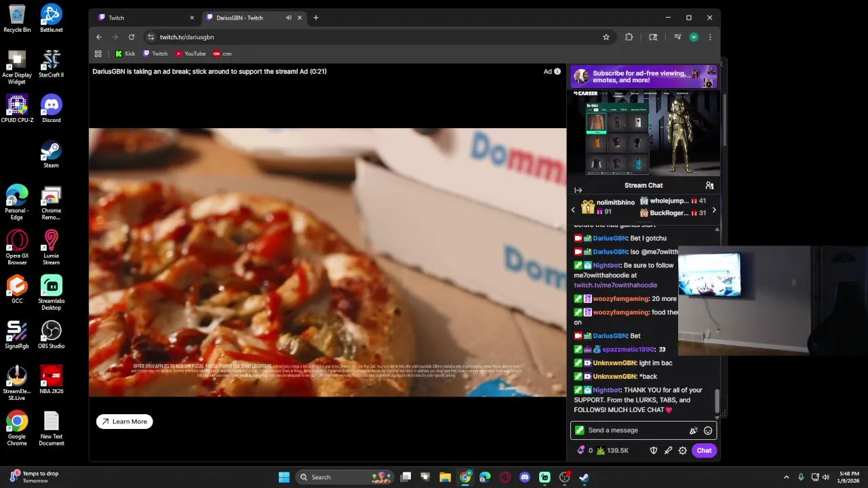Mute the DariusGBN tab audio icon
Viewport: 868px width, 488px height.
pos(289,18)
